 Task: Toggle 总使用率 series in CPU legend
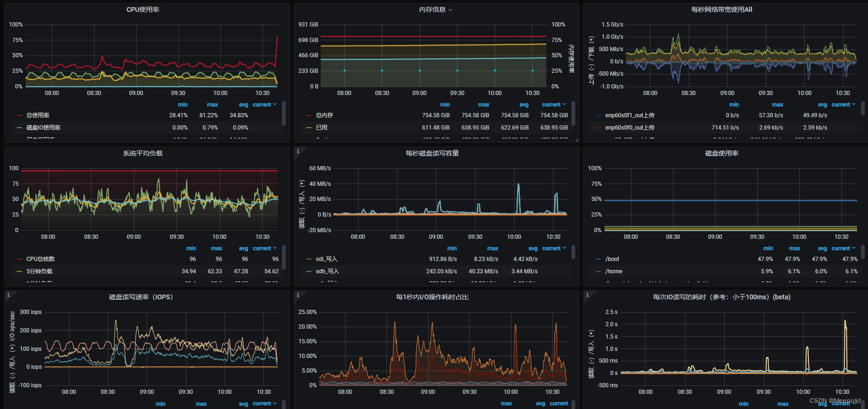coord(38,115)
